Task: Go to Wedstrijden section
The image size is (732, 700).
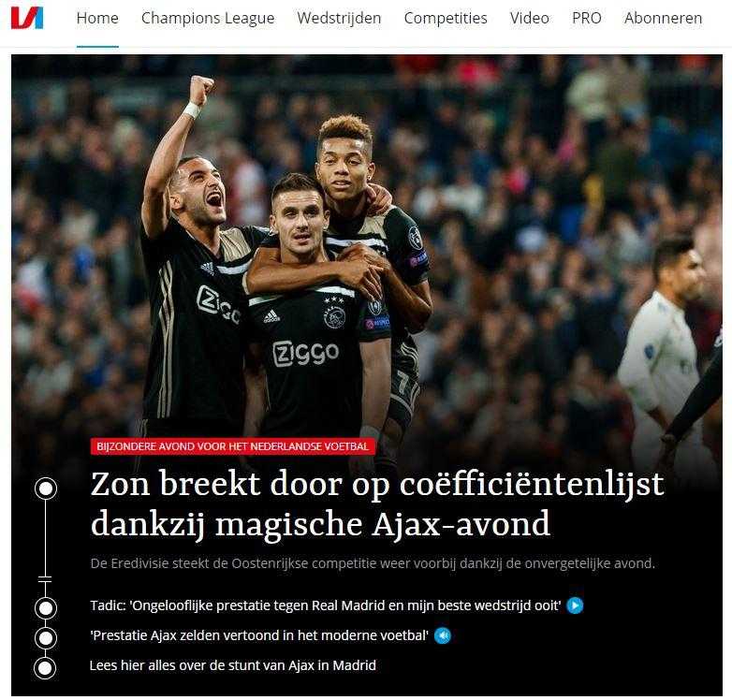Action: click(339, 18)
